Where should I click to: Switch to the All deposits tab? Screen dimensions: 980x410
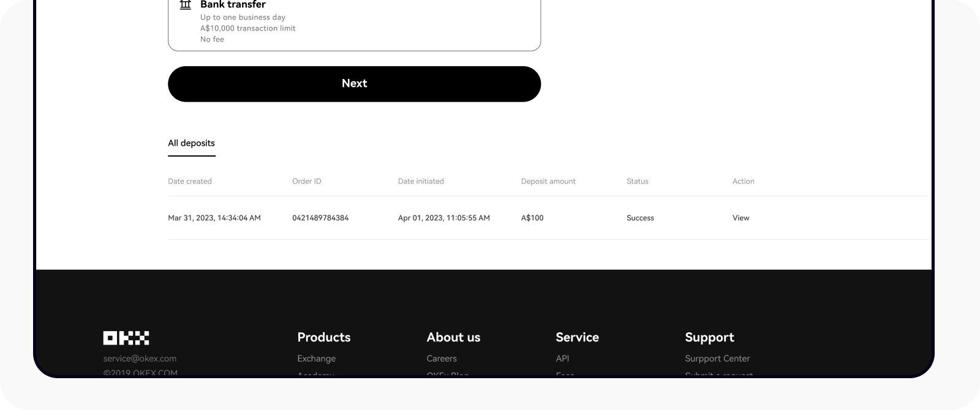[191, 143]
